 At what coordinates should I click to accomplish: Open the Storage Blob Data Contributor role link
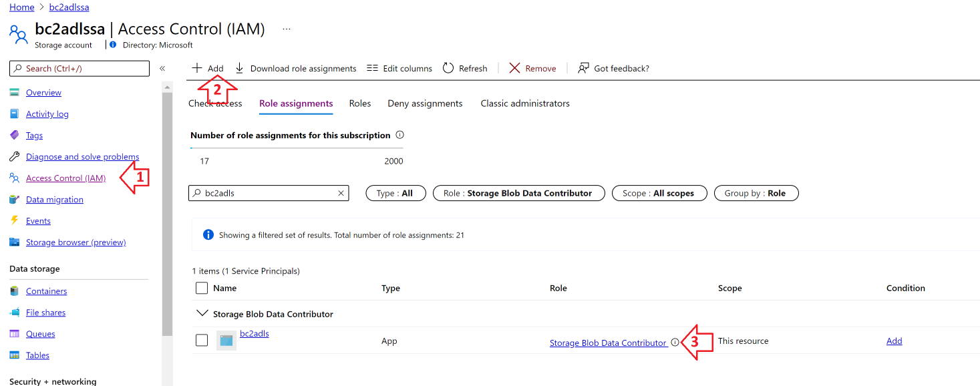point(608,343)
